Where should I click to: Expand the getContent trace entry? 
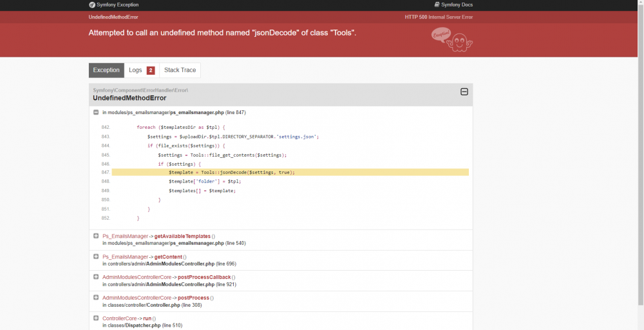(96, 257)
